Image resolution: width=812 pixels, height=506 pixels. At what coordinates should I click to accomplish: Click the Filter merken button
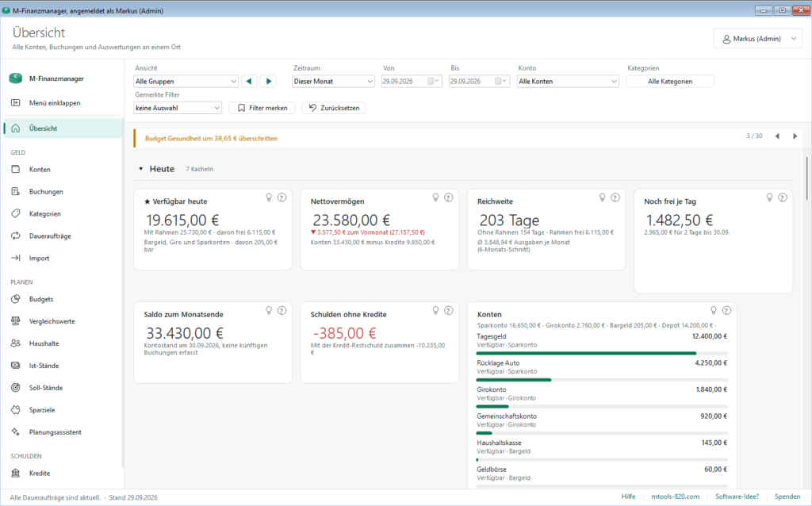[262, 108]
